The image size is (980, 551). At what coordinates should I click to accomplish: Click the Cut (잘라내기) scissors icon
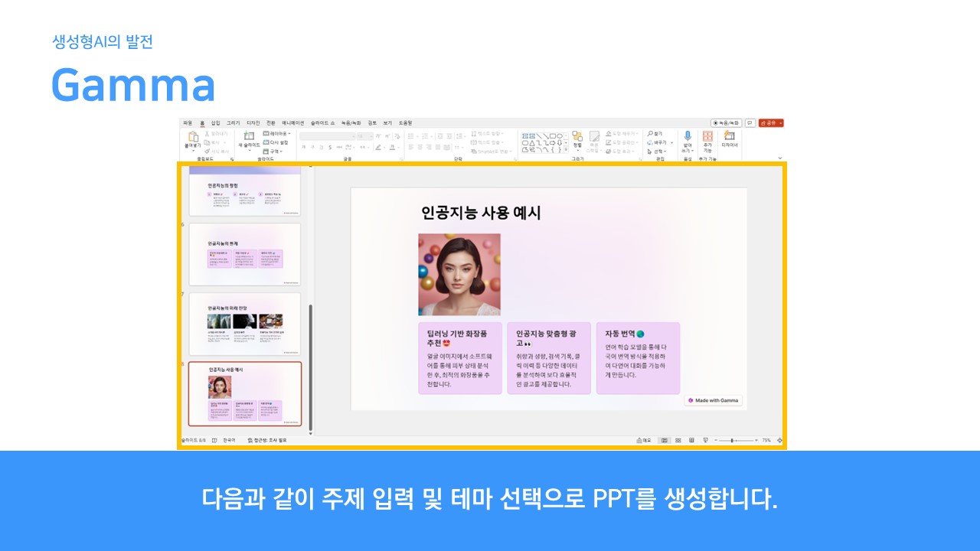click(207, 134)
